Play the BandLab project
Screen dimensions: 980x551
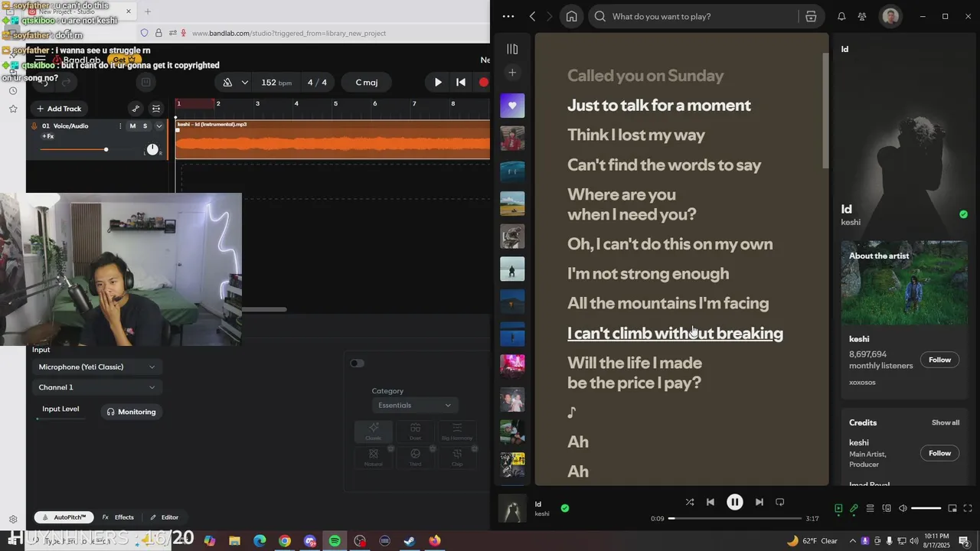point(438,83)
